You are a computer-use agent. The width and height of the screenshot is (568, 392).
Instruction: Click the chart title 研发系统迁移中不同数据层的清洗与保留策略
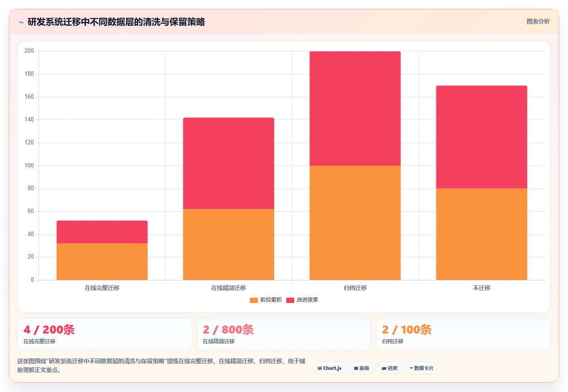[x=116, y=22]
